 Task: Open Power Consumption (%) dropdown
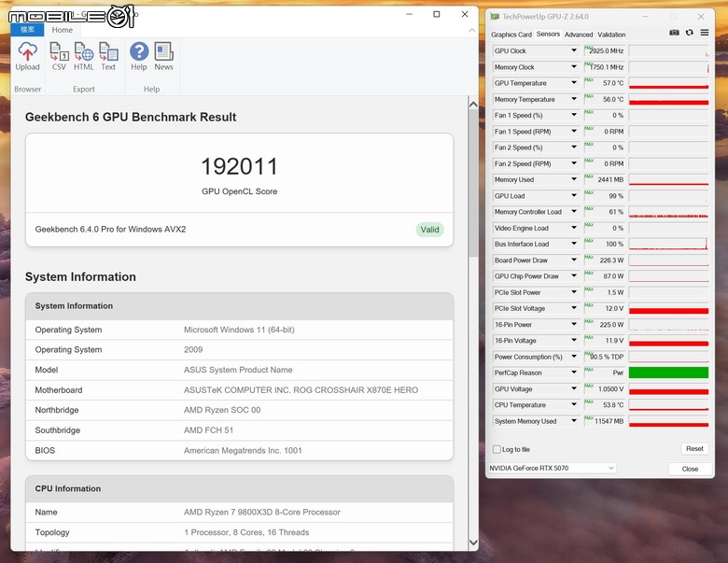(x=574, y=357)
